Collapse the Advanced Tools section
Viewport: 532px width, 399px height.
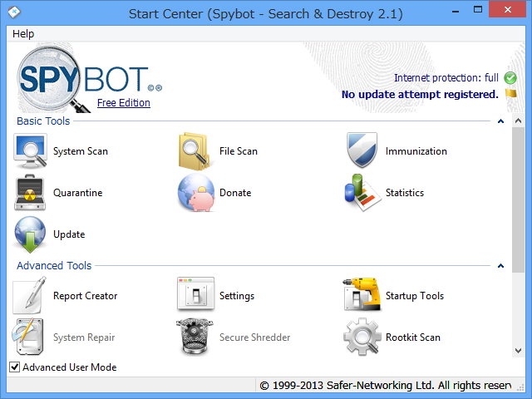(x=500, y=266)
